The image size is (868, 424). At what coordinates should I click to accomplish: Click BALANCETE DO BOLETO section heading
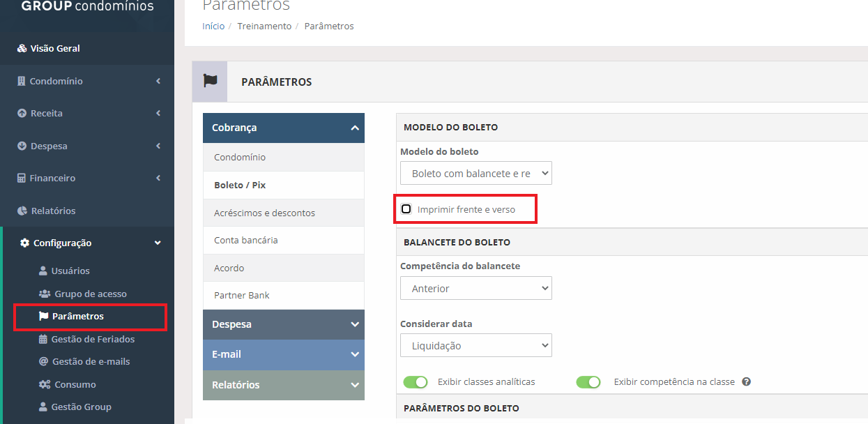click(457, 242)
